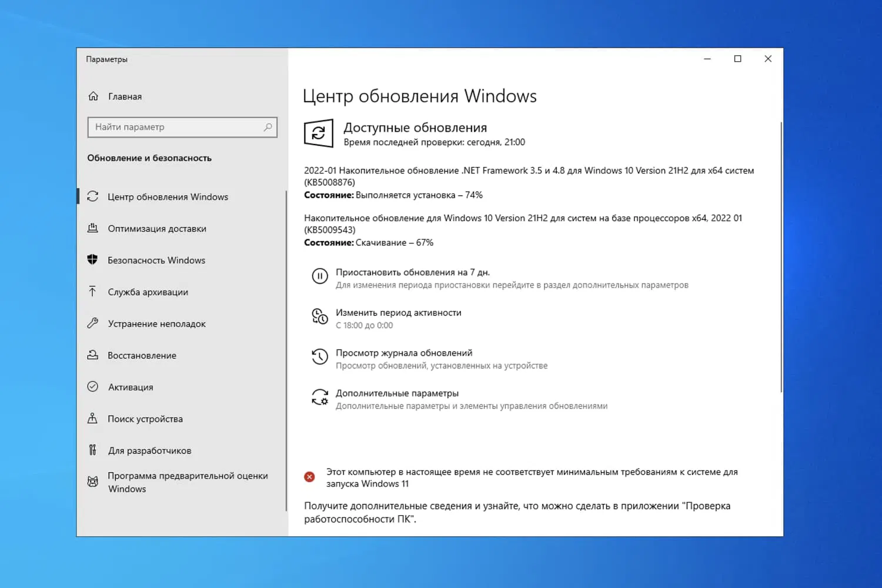Select Восстановление in the sidebar
The image size is (882, 588).
click(142, 355)
